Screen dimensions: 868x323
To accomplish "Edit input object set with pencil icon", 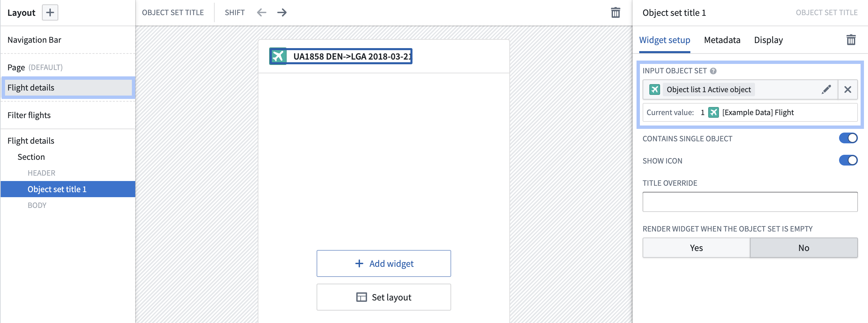I will [826, 89].
